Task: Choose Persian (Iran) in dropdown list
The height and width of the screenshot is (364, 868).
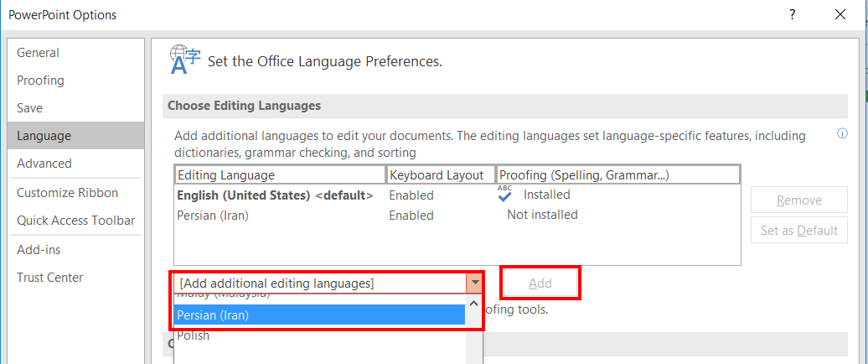Action: point(318,315)
